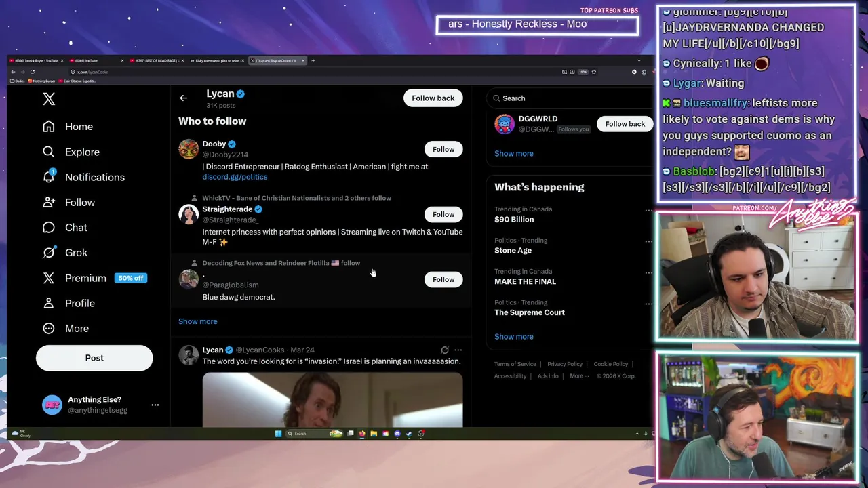Screen dimensions: 868x488
Task: Click Show more under DGGWRLD
Action: coord(513,153)
